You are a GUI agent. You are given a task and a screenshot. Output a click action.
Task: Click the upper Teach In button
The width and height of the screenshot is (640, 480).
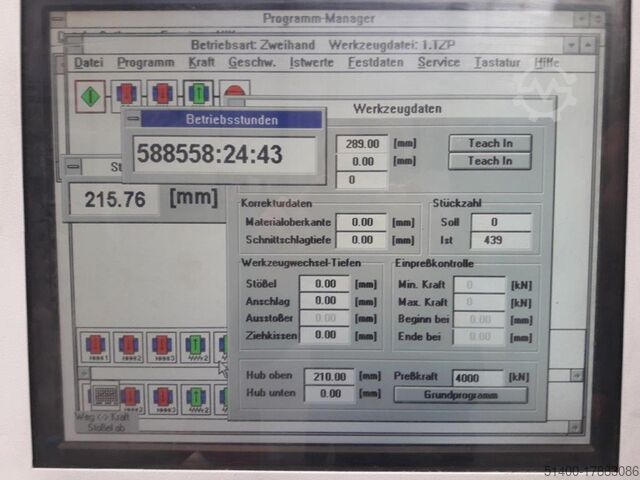[489, 143]
